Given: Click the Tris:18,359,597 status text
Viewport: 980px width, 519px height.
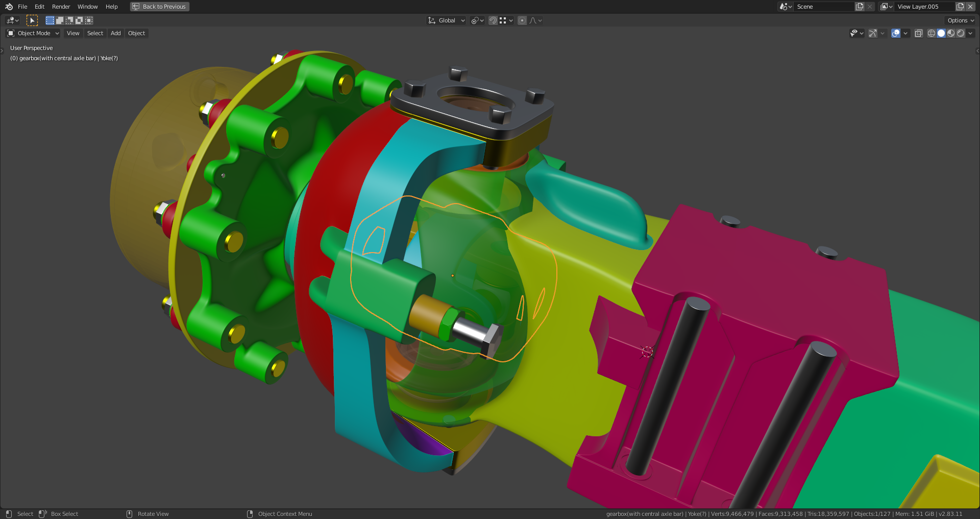Looking at the screenshot, I should click(x=828, y=514).
